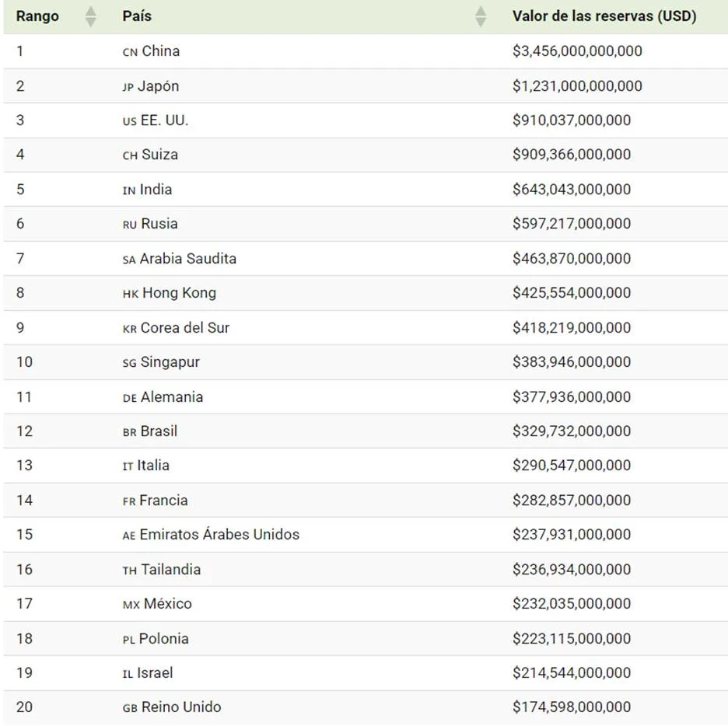Click the ascending sort arrow on Rango column

(91, 11)
